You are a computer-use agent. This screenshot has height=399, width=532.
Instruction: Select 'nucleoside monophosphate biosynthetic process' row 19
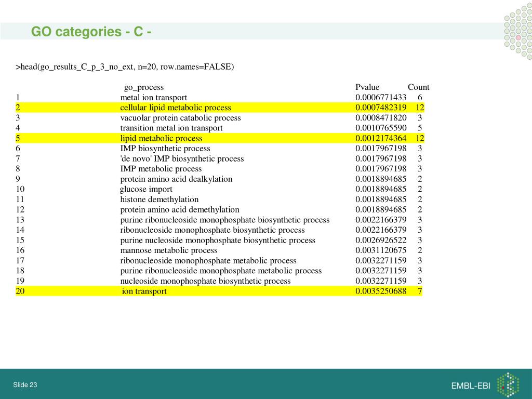point(205,281)
